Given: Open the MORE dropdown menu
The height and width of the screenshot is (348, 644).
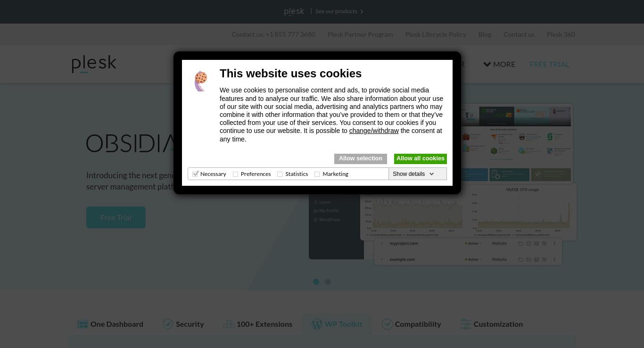Looking at the screenshot, I should pyautogui.click(x=499, y=64).
